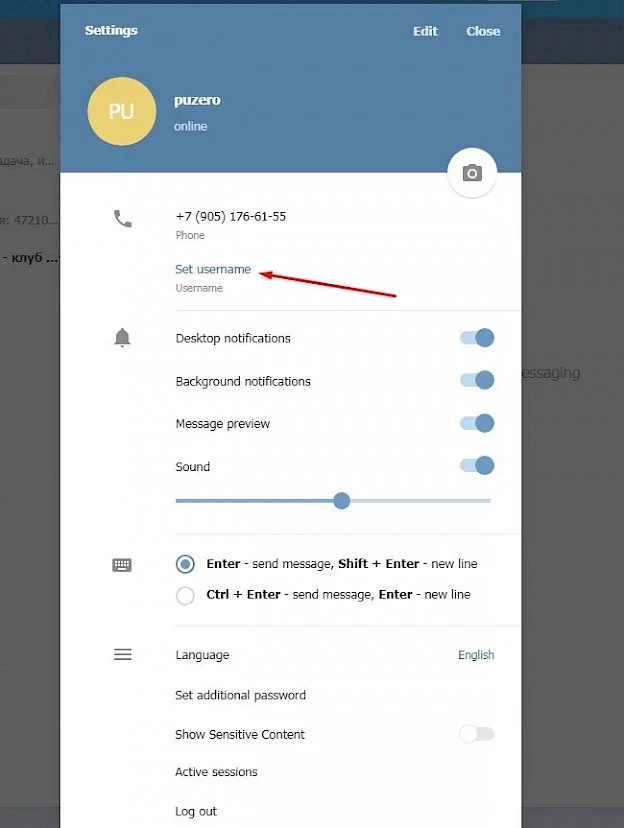Screen dimensions: 624x828
Task: Click the PU profile avatar circle
Action: click(121, 111)
